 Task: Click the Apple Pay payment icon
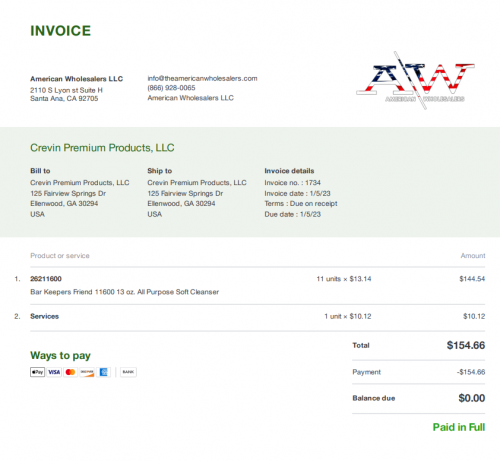[37, 372]
